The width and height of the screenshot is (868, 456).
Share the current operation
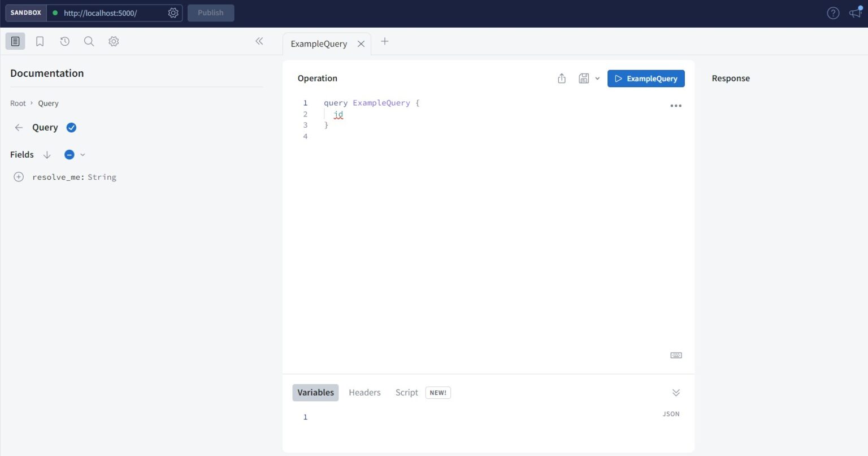[x=561, y=78]
